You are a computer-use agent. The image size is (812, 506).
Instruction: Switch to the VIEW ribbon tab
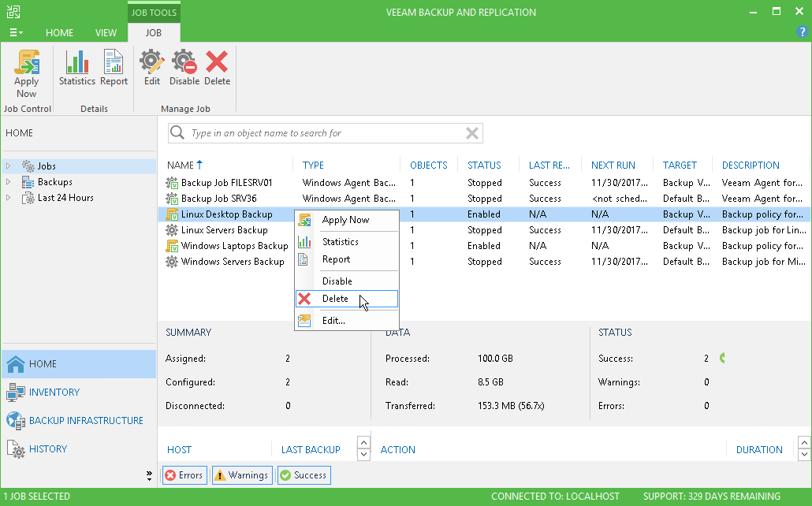106,32
